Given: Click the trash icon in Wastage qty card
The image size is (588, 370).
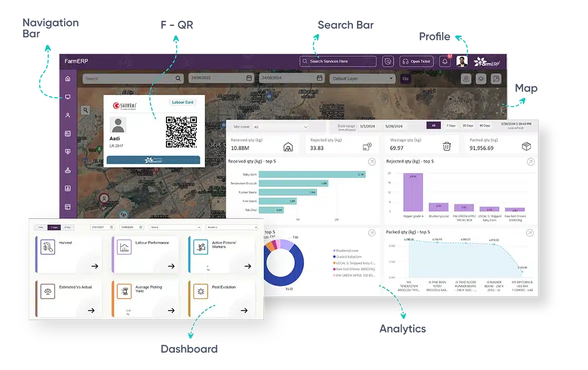Looking at the screenshot, I should pyautogui.click(x=447, y=146).
